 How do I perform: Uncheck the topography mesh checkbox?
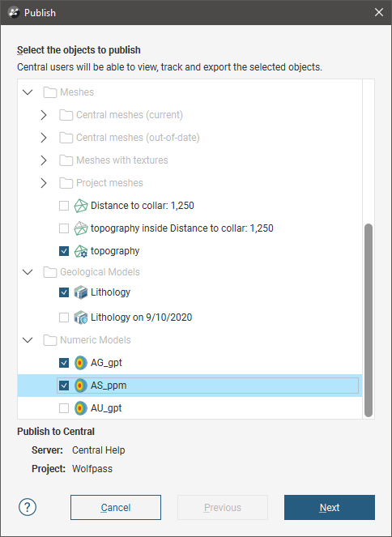[x=64, y=251]
